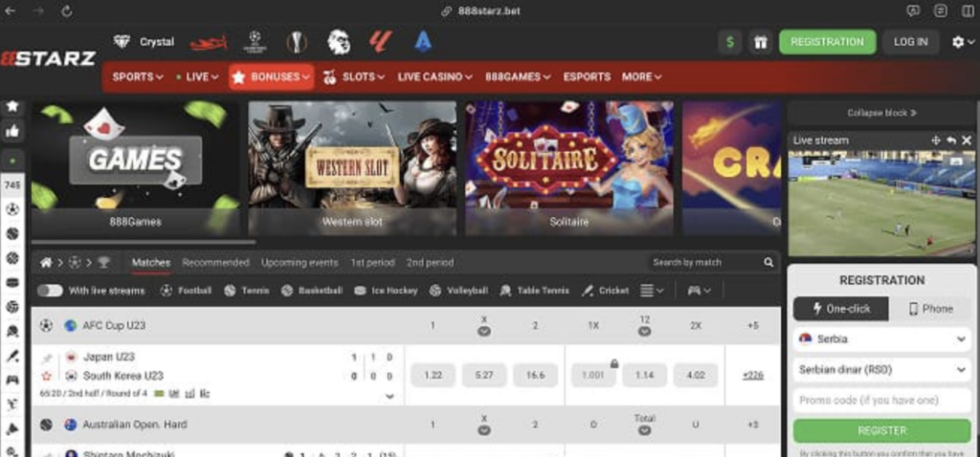Screen dimensions: 980x457
Task: Click the dollar sign deposit icon
Action: (x=731, y=42)
